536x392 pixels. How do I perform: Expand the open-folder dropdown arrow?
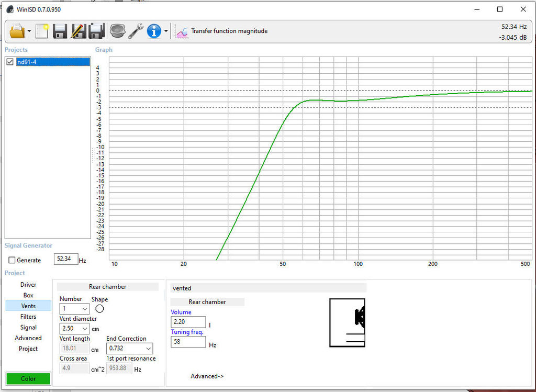[x=29, y=31]
